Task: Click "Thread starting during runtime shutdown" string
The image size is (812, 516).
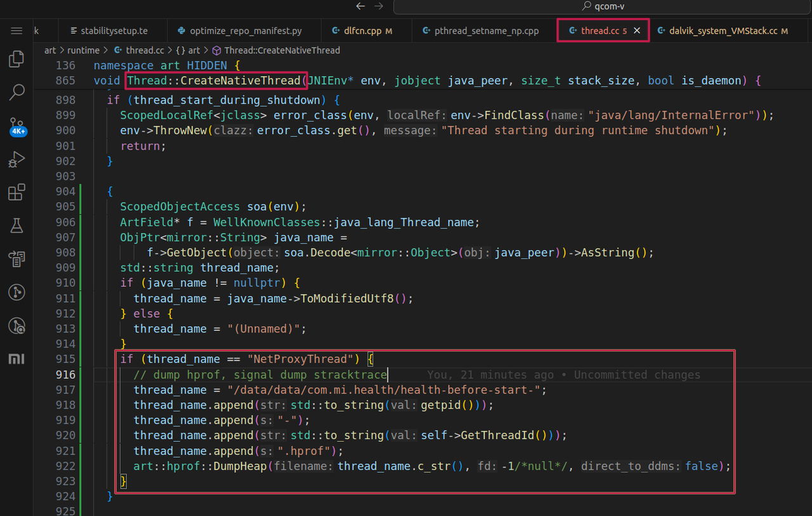Action: click(579, 131)
